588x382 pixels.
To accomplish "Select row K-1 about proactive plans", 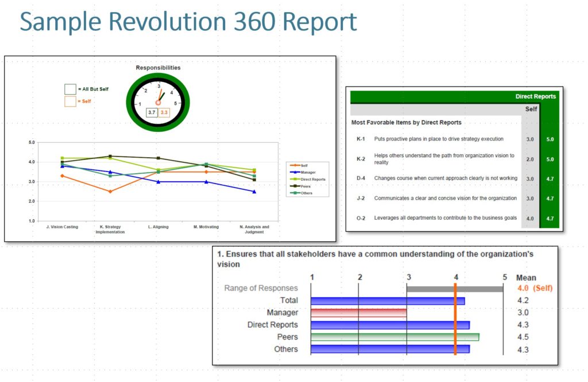I will tap(439, 139).
